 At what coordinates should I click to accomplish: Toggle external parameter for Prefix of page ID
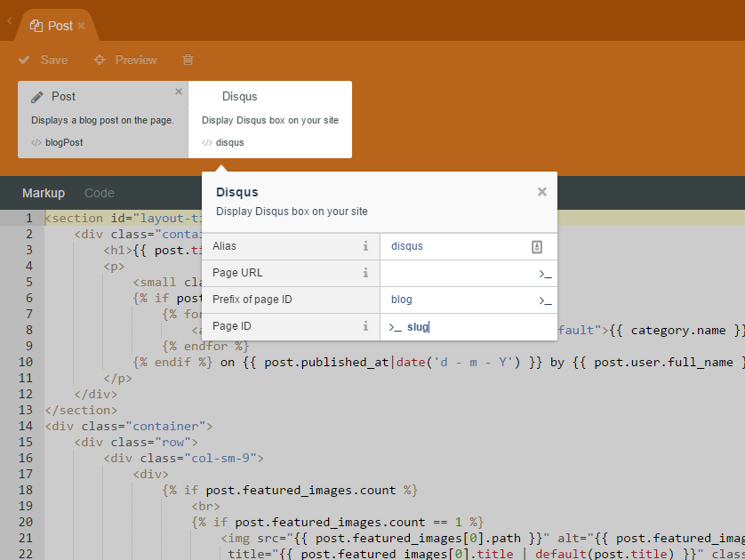(545, 300)
